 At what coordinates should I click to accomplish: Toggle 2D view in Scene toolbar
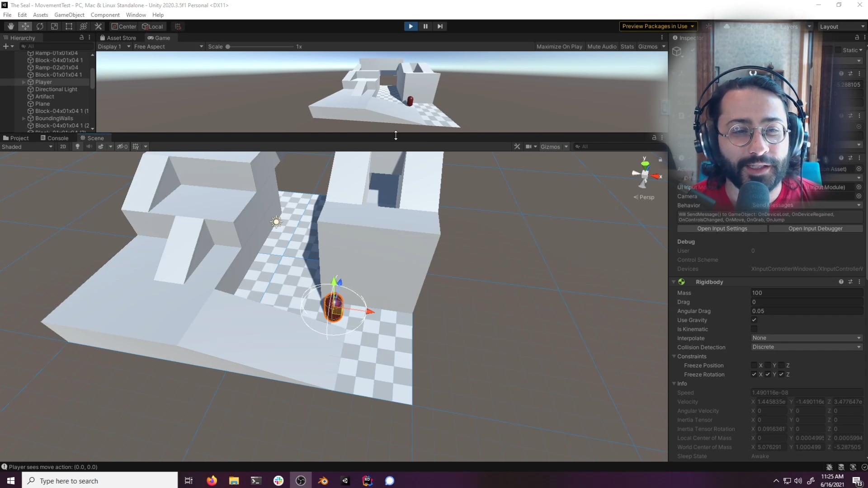click(63, 146)
